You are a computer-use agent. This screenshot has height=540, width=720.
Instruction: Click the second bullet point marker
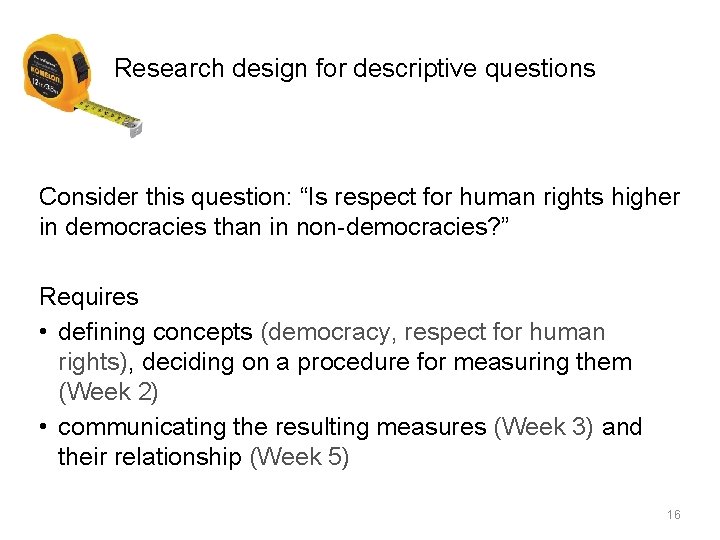pos(43,426)
